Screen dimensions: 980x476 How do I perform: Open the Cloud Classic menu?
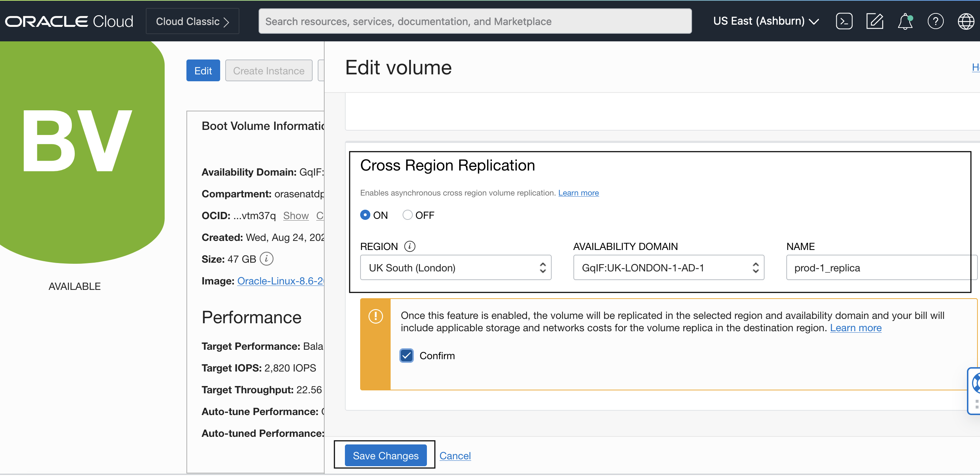tap(192, 21)
